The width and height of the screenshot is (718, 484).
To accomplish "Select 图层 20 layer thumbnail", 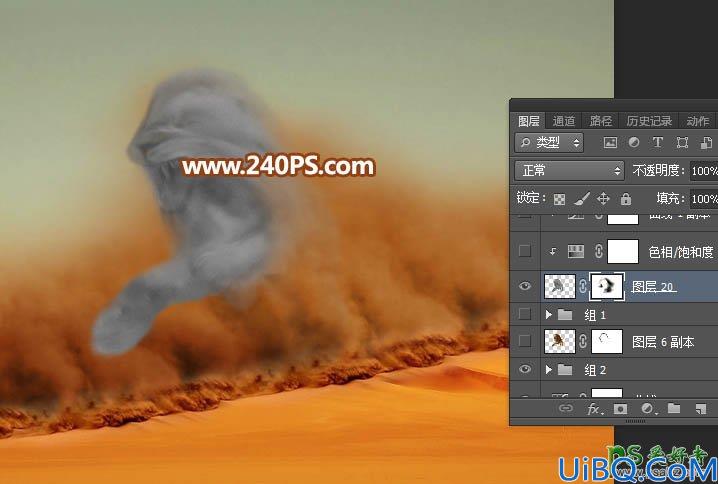I will (x=560, y=287).
